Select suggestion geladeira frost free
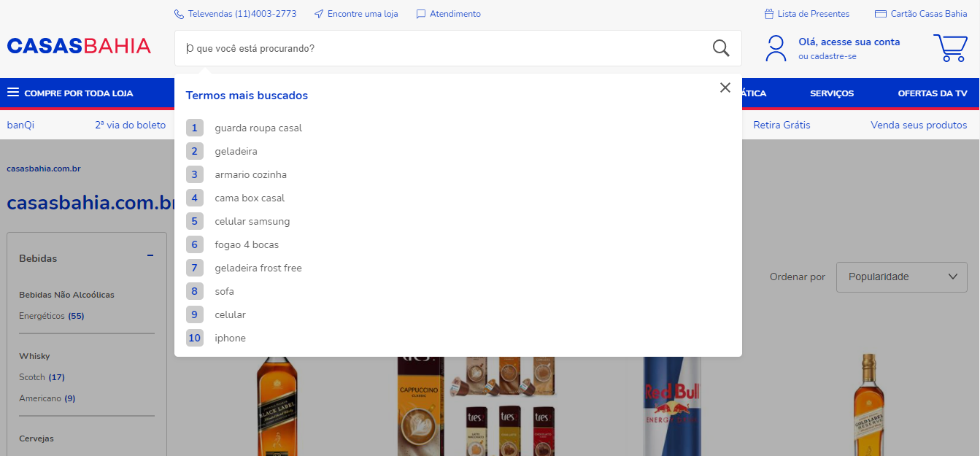This screenshot has height=456, width=980. 258,268
